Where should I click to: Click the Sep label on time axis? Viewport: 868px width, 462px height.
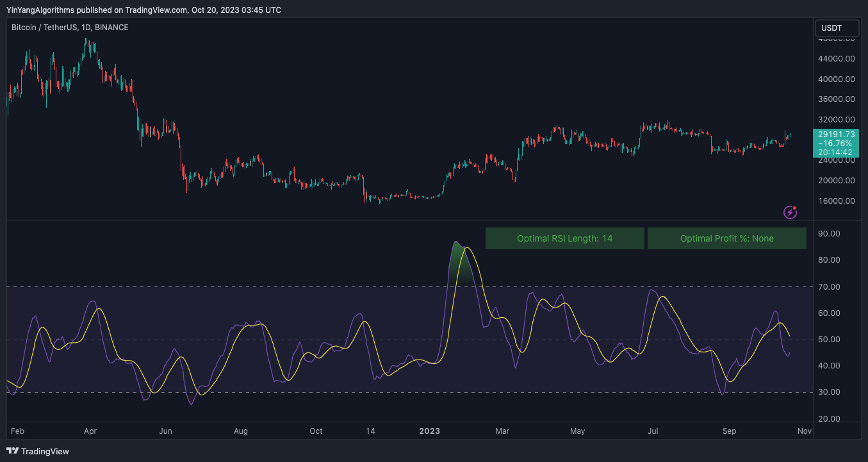pyautogui.click(x=729, y=431)
